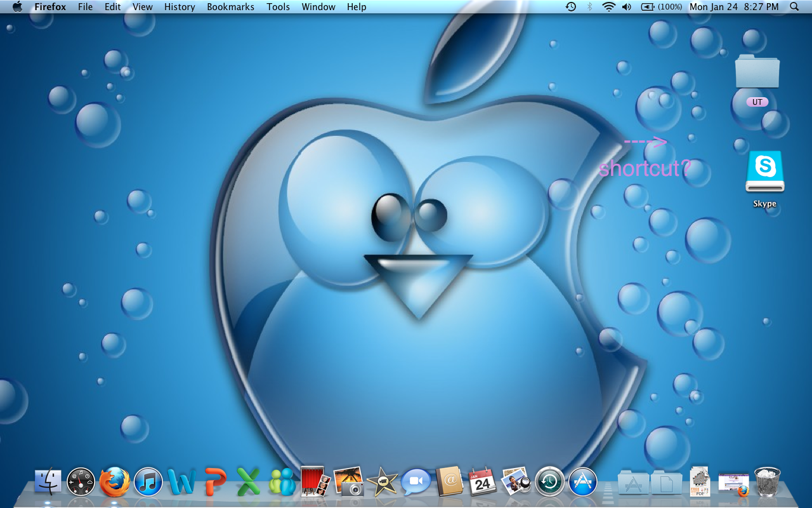Screen dimensions: 812x508
Task: Open iPhoto from the Dock
Action: pos(348,482)
